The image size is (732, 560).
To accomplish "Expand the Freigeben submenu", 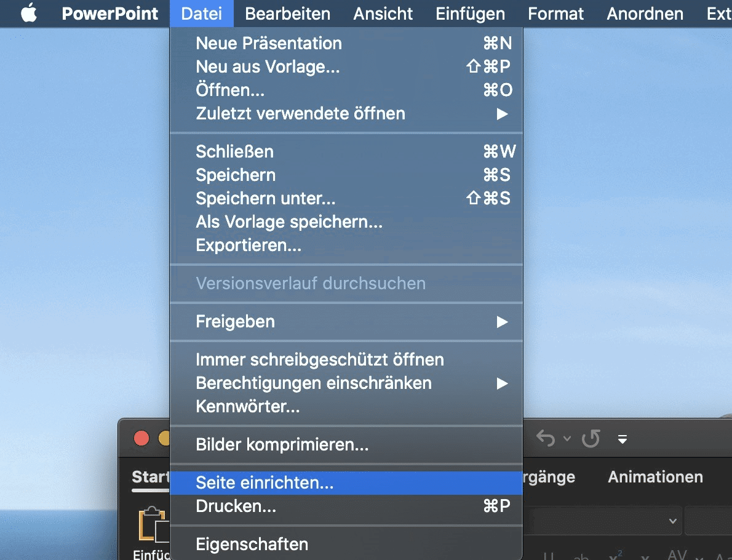I will click(346, 321).
